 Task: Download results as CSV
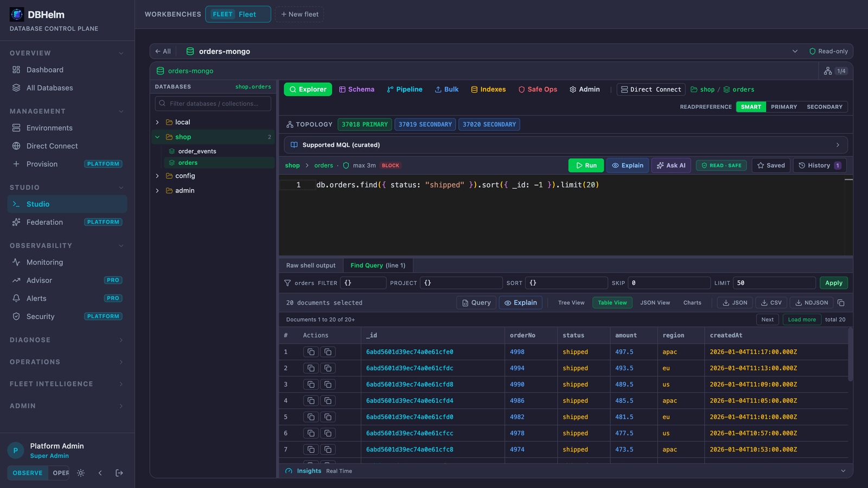[771, 303]
